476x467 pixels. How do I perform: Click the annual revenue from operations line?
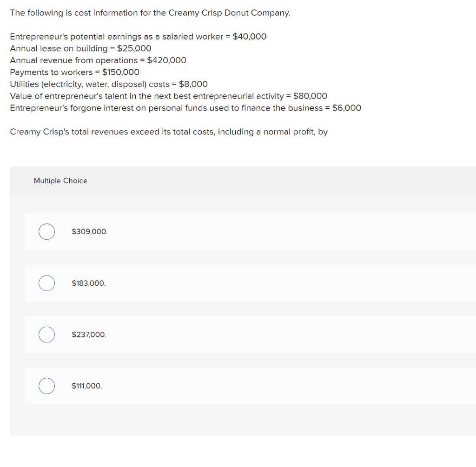tap(98, 60)
